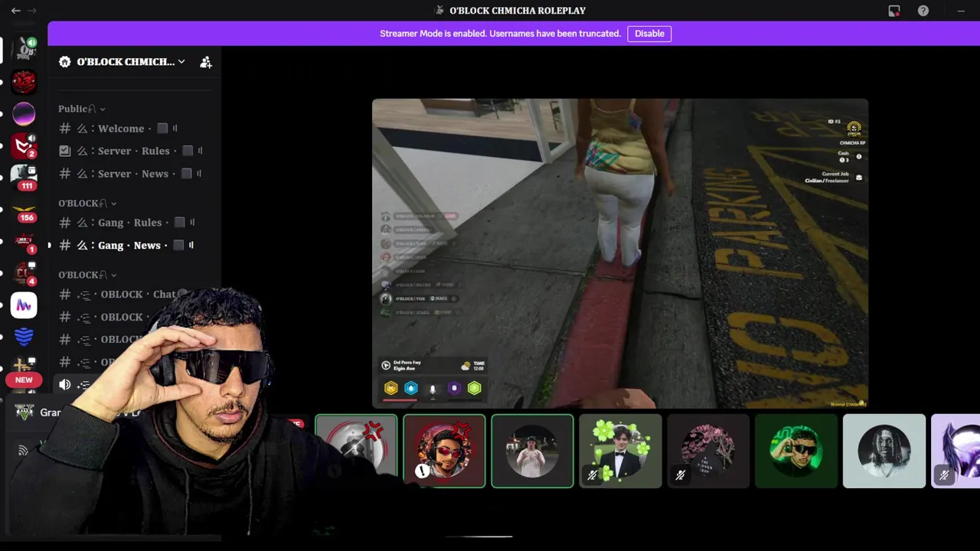This screenshot has width=980, height=551.
Task: Click muted mic icon on tuxedo avatar tile
Action: 592,475
